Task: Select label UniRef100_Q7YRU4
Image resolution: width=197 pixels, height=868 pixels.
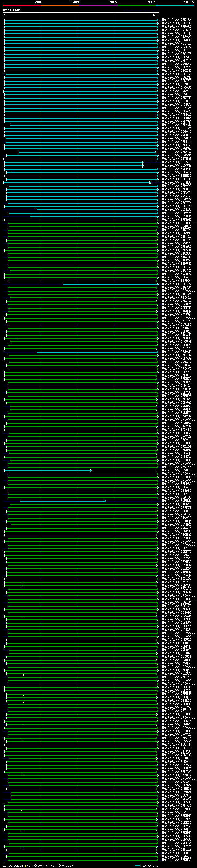Action: coord(177,630)
